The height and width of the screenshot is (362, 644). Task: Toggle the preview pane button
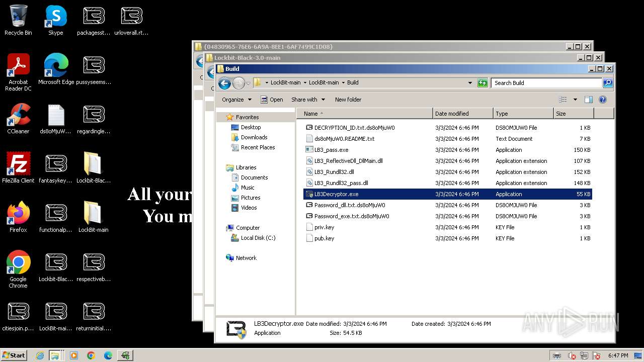tap(589, 100)
